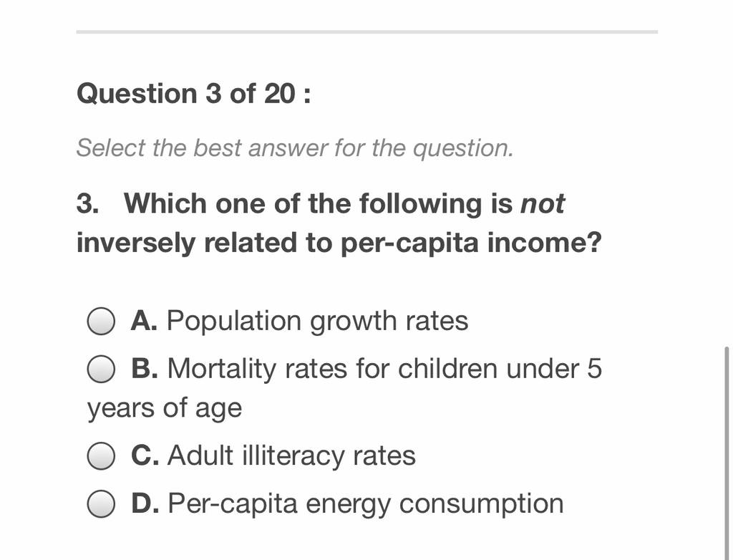Click the bold "B." option letter

click(145, 369)
